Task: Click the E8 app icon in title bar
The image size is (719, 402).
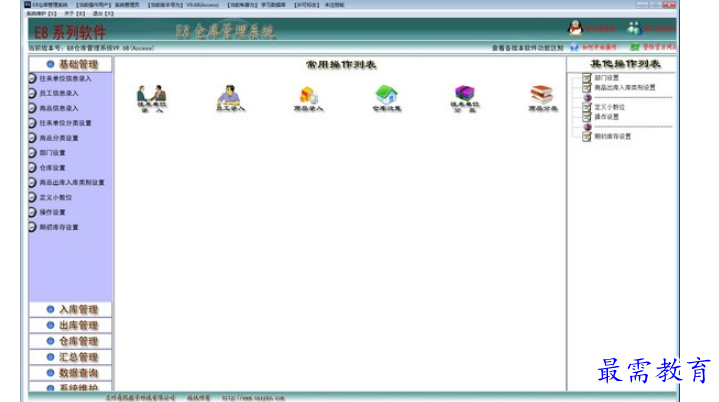Action: [28, 5]
